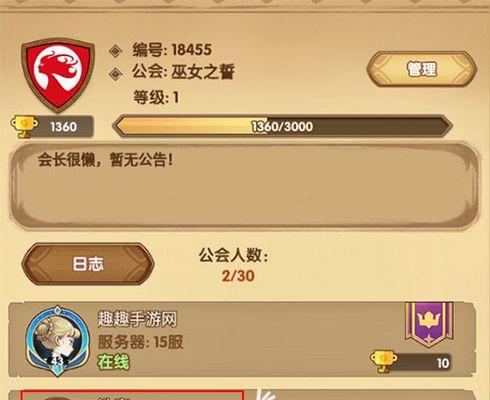The height and width of the screenshot is (400, 490).
Task: Click the red guild shield emblem
Action: pyautogui.click(x=58, y=75)
